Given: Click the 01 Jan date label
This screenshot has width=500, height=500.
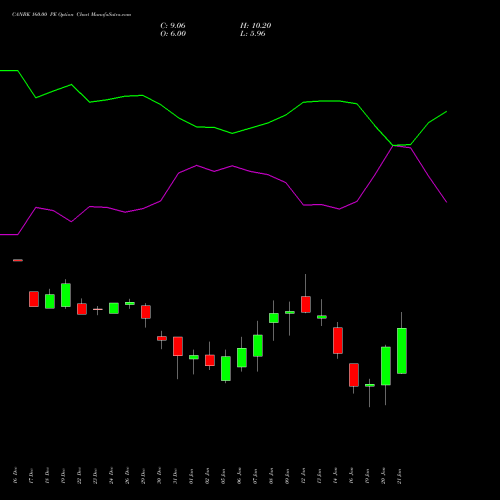Looking at the screenshot, I should [191, 475].
